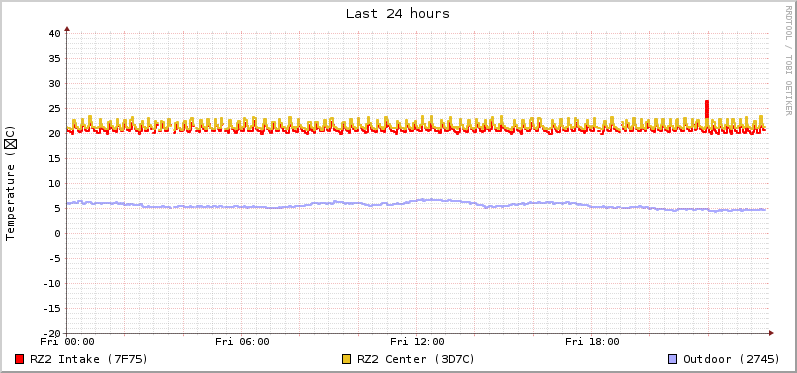
Task: Click the y-axis value 15
Action: click(54, 159)
